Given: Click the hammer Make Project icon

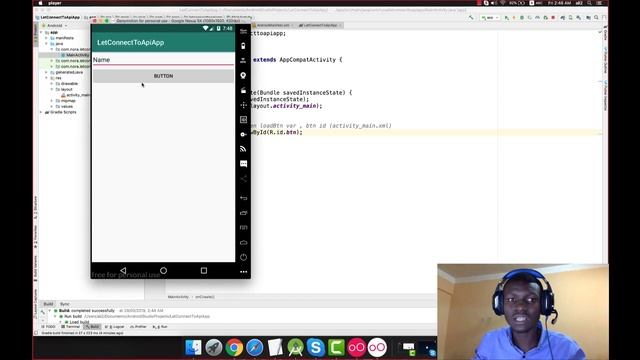Looking at the screenshot, I should pyautogui.click(x=471, y=18).
